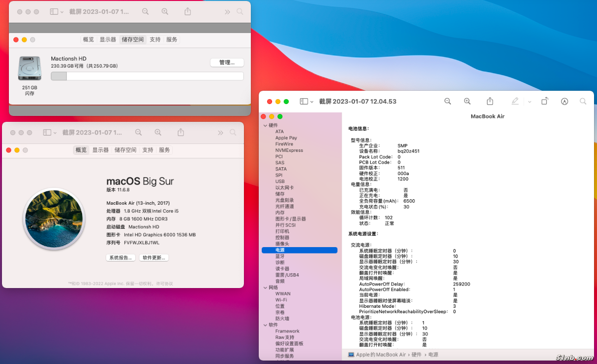Select Framework under the 软件 section
This screenshot has height=364, width=597.
(x=287, y=331)
